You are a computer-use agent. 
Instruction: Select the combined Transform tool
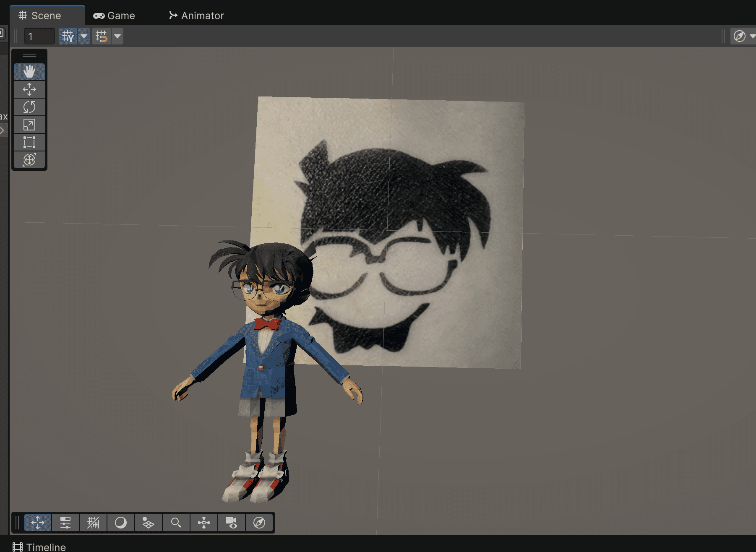tap(29, 160)
